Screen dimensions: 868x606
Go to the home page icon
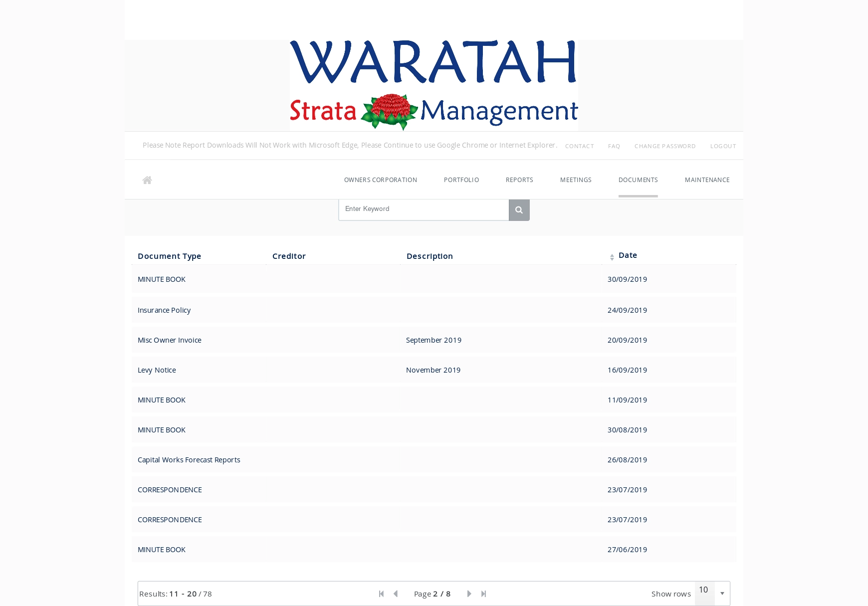point(147,180)
